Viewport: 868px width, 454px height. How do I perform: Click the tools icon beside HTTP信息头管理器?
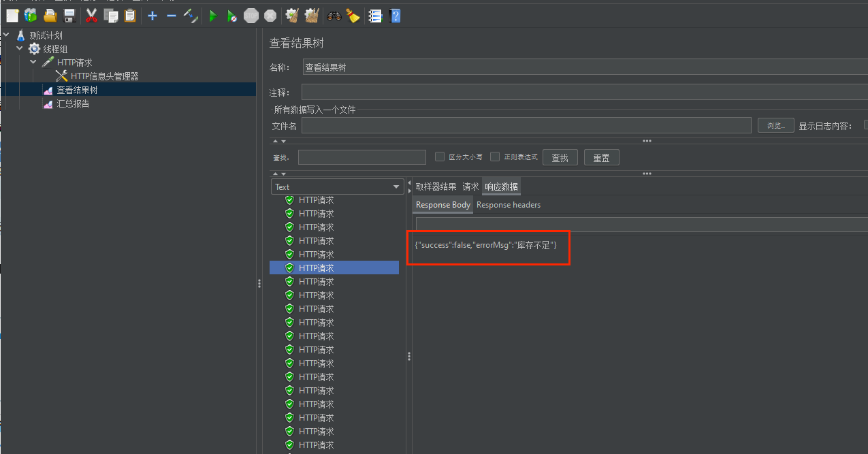click(x=61, y=76)
